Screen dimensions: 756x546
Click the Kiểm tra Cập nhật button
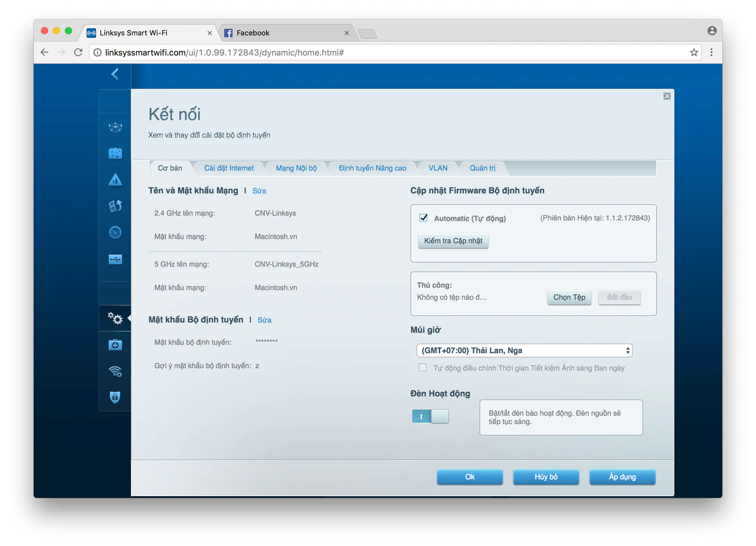pos(453,241)
